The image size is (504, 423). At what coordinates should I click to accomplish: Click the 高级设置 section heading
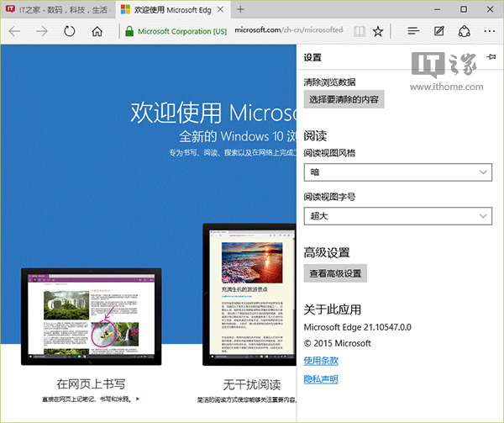click(327, 252)
